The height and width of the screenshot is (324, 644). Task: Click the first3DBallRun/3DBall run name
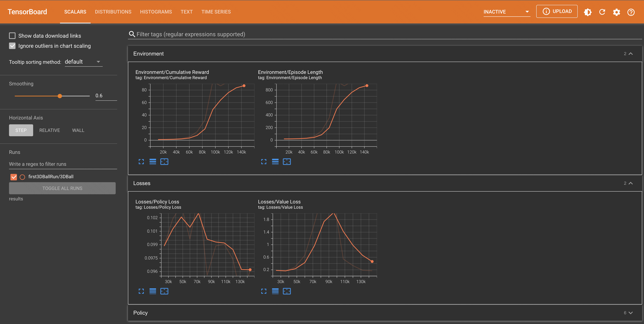pos(51,176)
